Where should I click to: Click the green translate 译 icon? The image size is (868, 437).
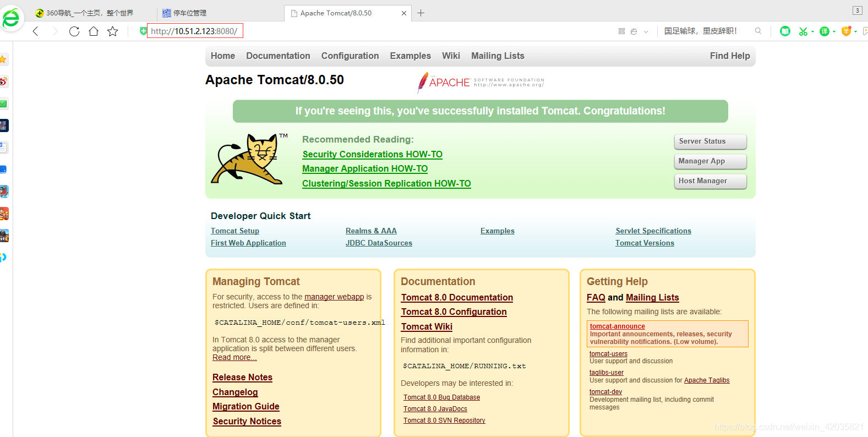(825, 31)
